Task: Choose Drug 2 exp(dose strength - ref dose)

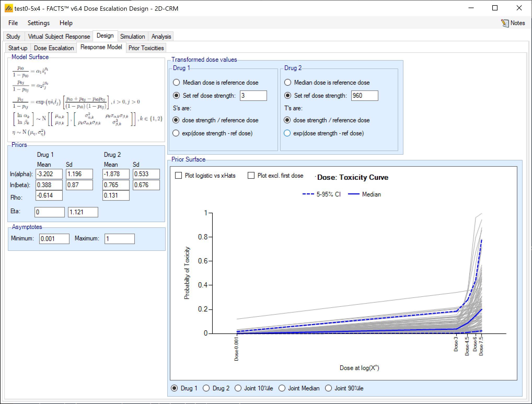Action: (x=287, y=133)
